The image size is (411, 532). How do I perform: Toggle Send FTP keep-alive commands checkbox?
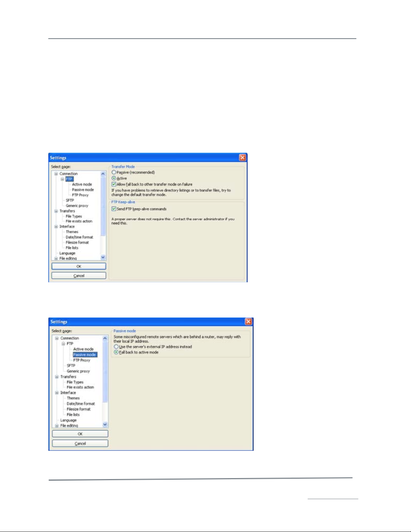click(x=114, y=209)
